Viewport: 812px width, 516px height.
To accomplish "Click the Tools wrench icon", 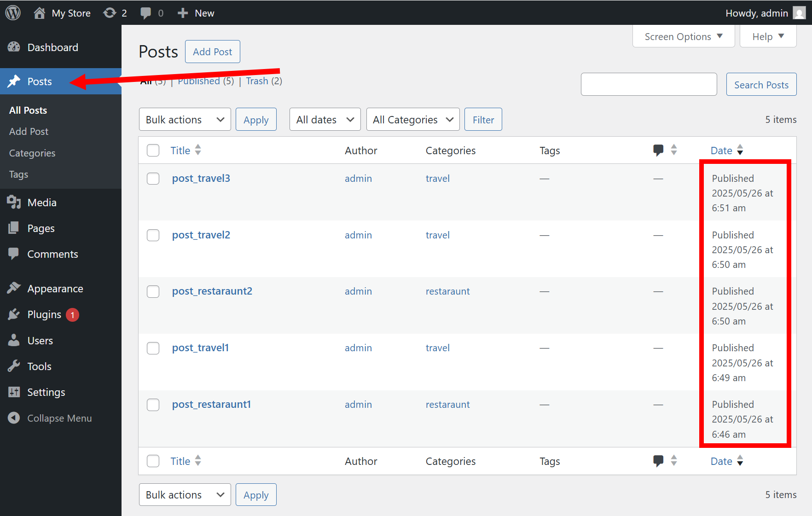I will [x=14, y=366].
